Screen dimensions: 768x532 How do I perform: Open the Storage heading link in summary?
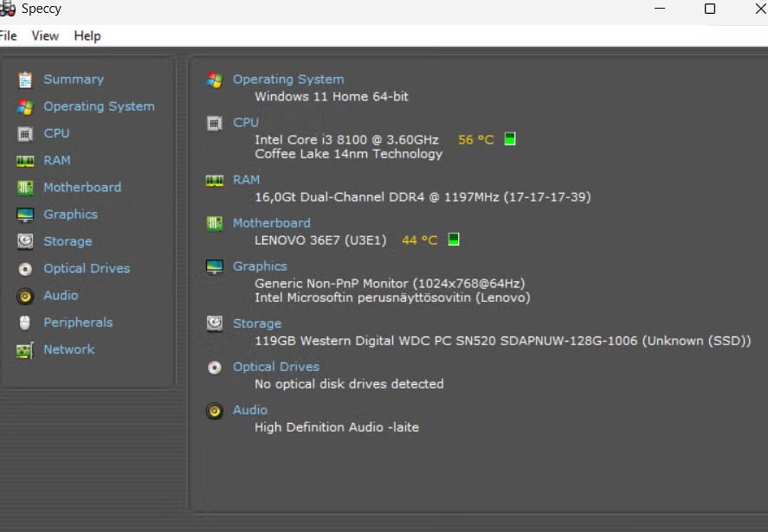coord(256,324)
